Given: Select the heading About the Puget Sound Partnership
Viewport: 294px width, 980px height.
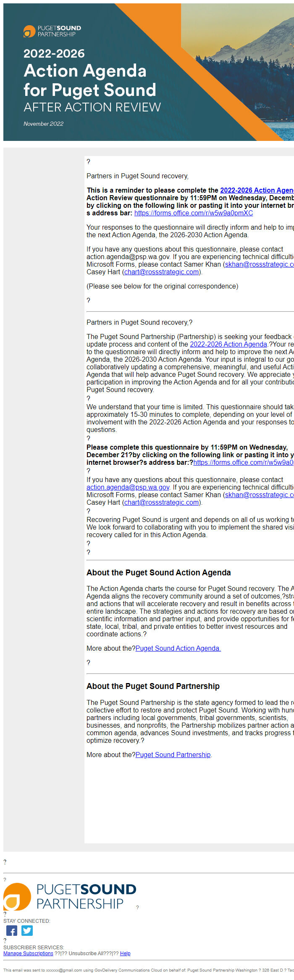Looking at the screenshot, I should coord(153,686).
